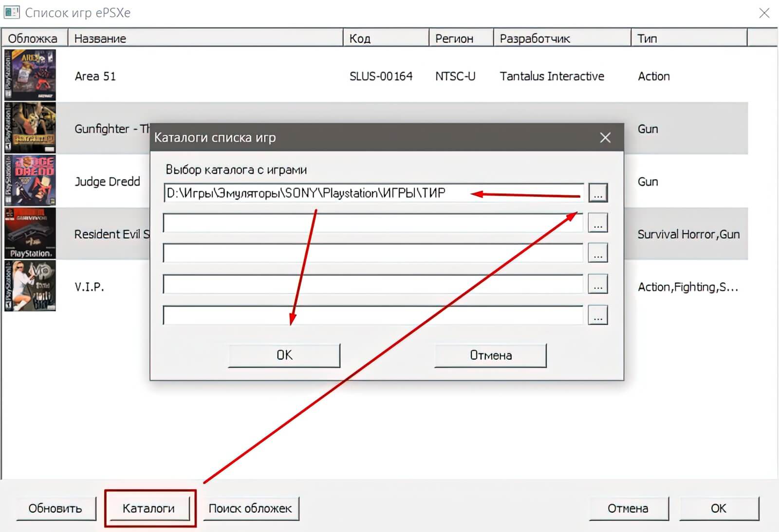Click the Area 51 cover thumbnail
779x532 pixels.
(x=30, y=75)
